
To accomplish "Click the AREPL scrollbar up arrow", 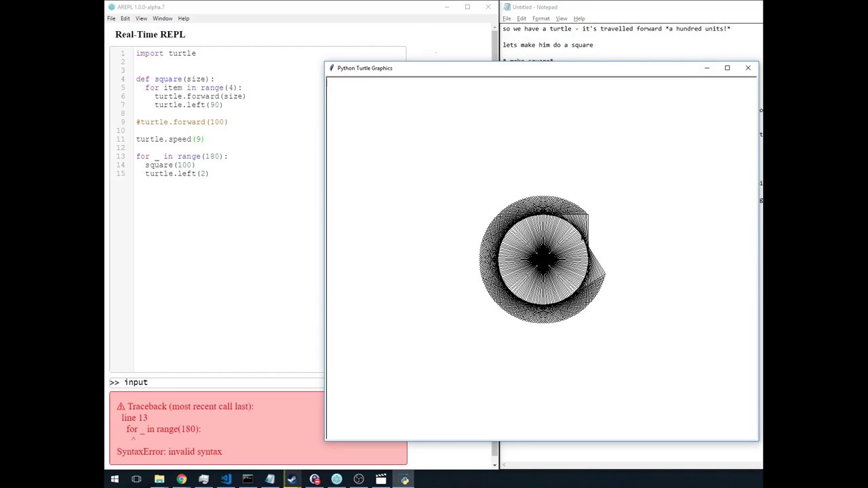I will pyautogui.click(x=495, y=28).
